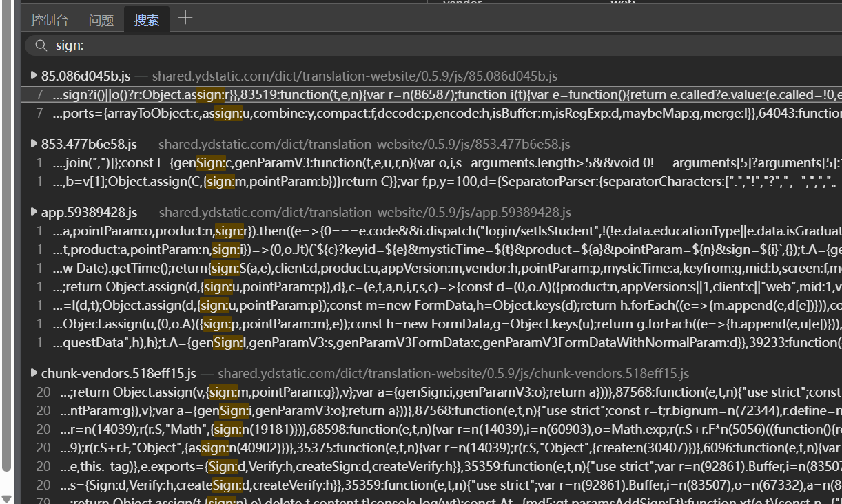Collapse the chunk-vendors.518eff15.js results triangle
This screenshot has height=504, width=842.
coord(34,373)
